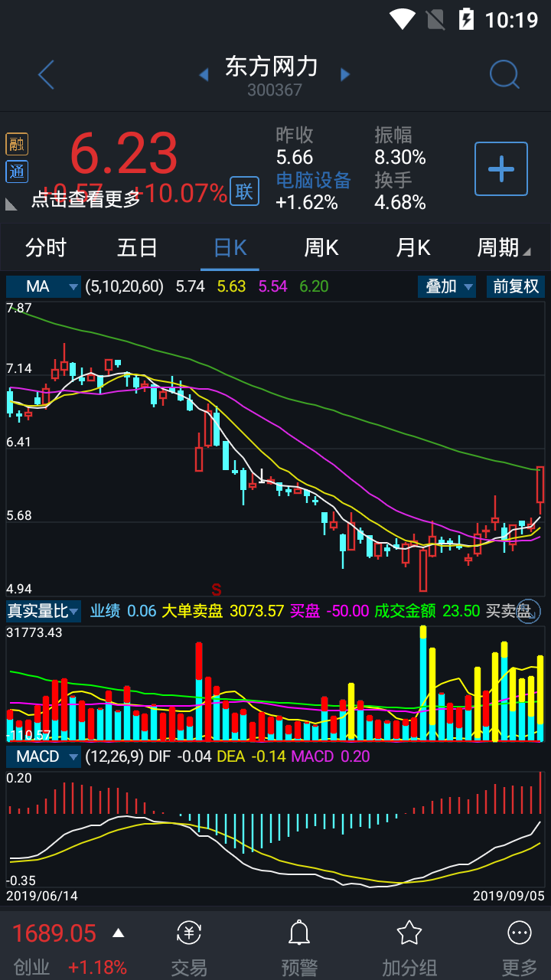This screenshot has height=980, width=551.
Task: Tap 点击查看更多 to see more details
Action: click(86, 200)
